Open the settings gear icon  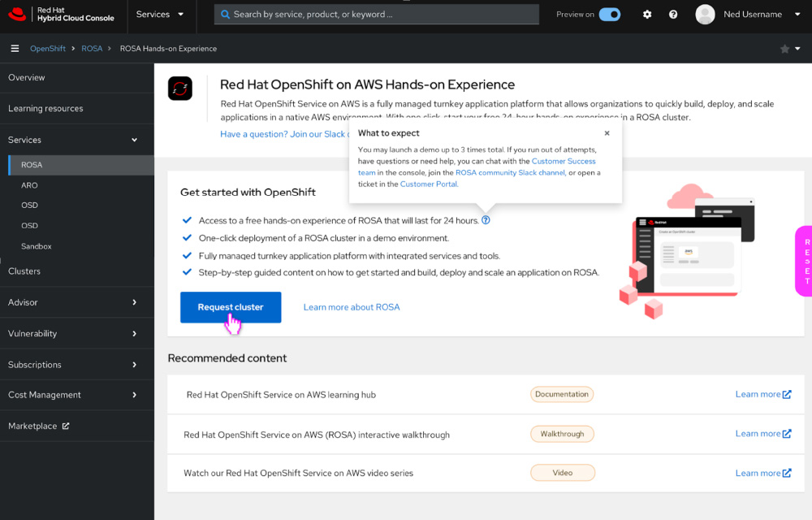tap(647, 15)
